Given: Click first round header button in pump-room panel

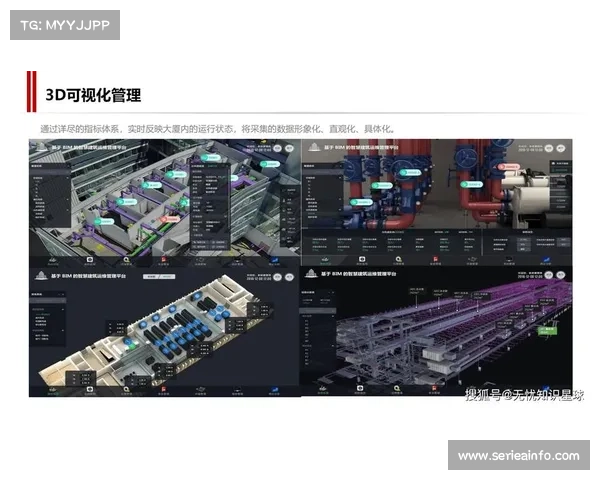Looking at the screenshot, I should (x=549, y=148).
